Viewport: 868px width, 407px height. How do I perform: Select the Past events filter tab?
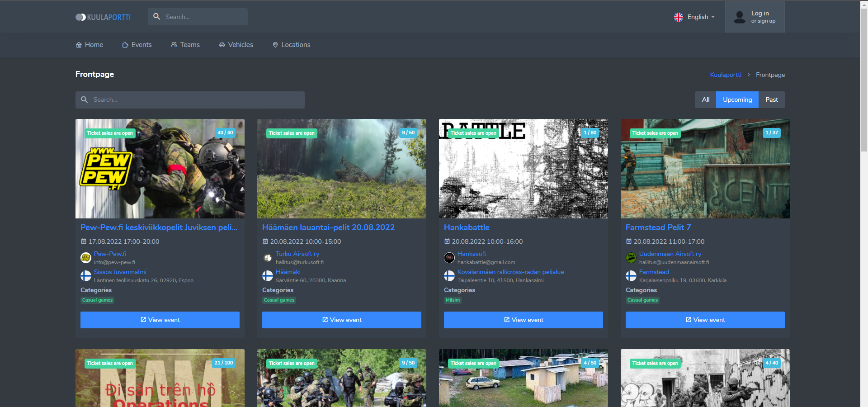772,99
